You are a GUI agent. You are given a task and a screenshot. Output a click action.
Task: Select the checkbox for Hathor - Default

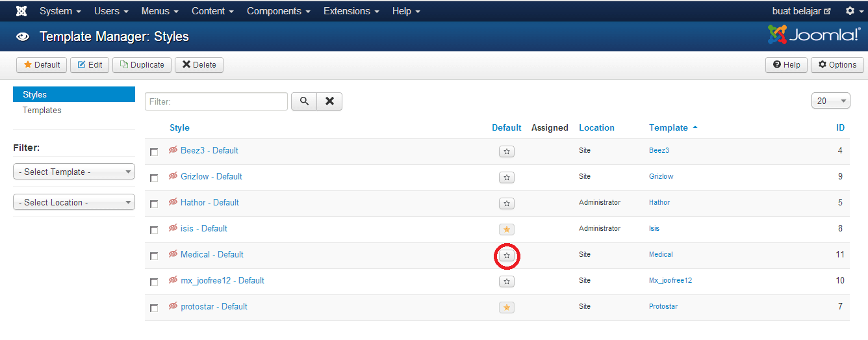point(154,204)
